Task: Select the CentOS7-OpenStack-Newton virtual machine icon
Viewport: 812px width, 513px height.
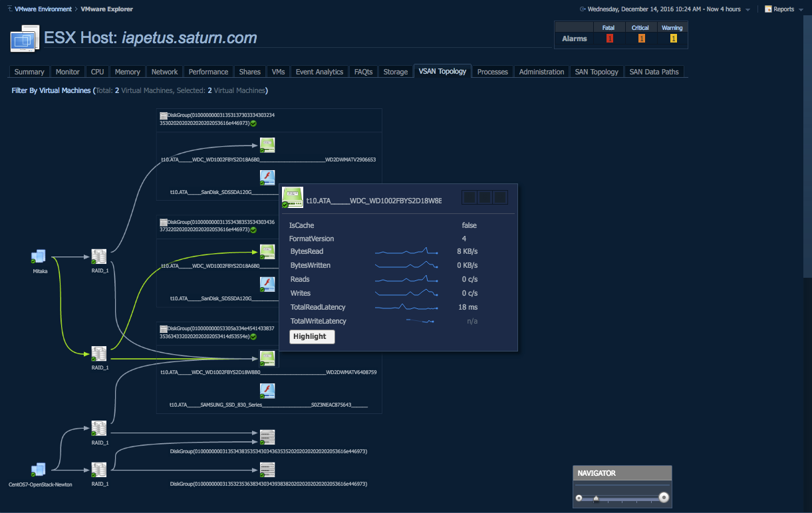Action: click(x=39, y=470)
